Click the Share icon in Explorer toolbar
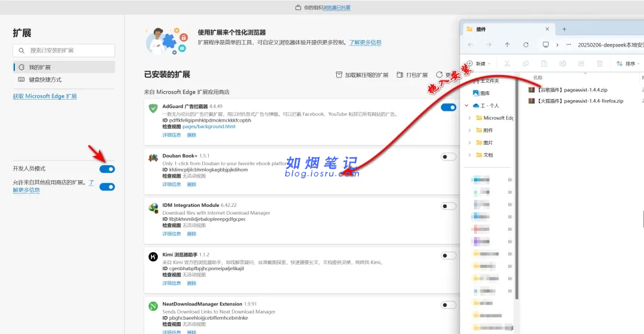644x334 pixels. click(x=581, y=64)
